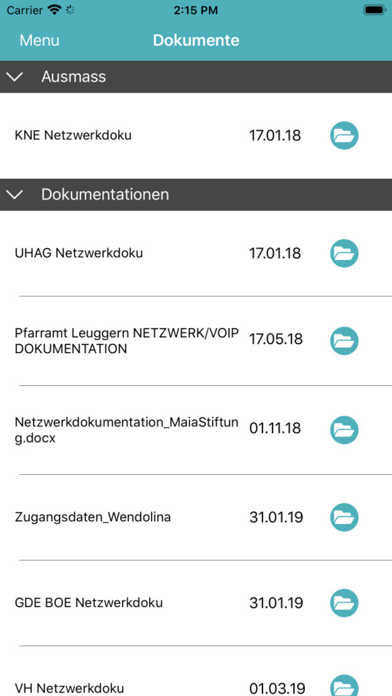Screen dimensions: 392x696
Task: Tap the Wi-Fi status icon
Action: pyautogui.click(x=55, y=10)
